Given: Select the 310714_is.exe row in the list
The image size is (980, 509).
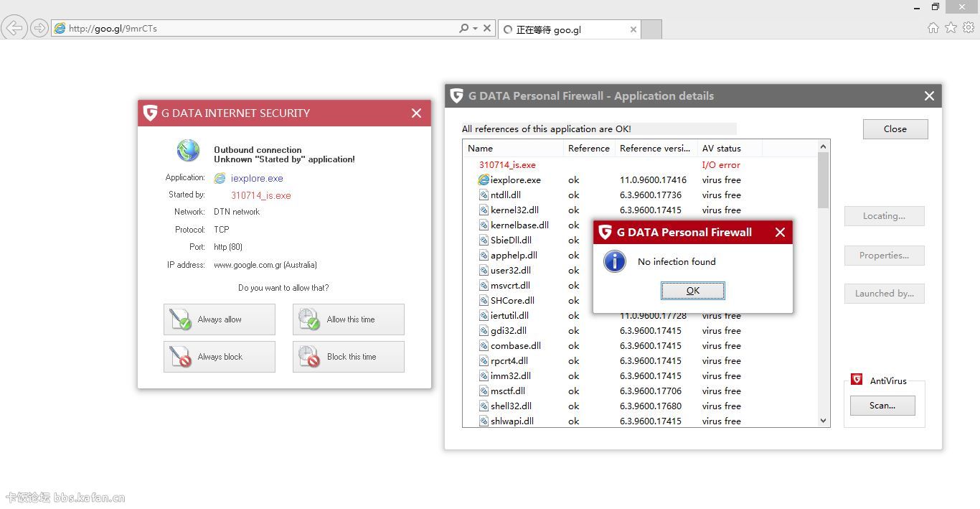Looking at the screenshot, I should coord(640,165).
